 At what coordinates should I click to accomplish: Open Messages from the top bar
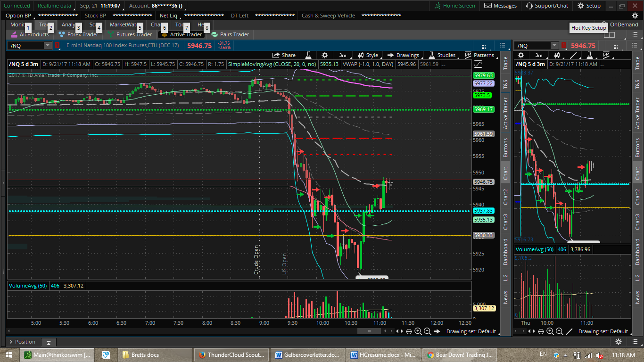point(500,6)
